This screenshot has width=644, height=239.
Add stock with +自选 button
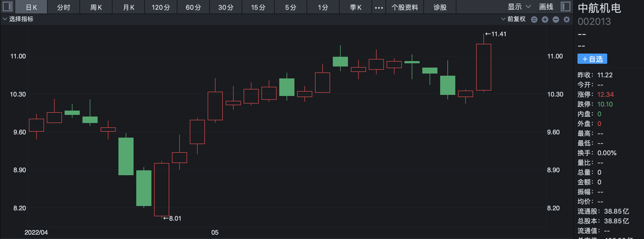point(592,59)
